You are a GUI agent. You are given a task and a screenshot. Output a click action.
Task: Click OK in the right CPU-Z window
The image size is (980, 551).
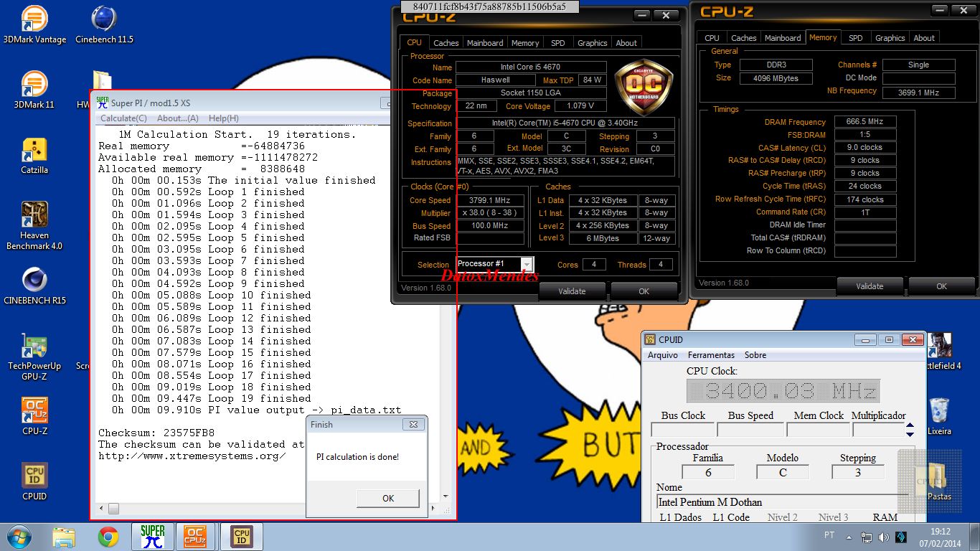941,286
